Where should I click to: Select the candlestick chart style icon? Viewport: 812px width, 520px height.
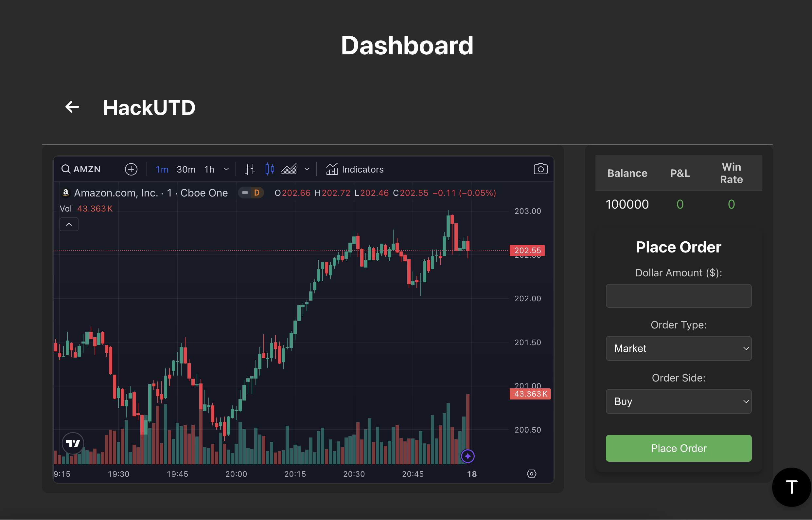270,169
